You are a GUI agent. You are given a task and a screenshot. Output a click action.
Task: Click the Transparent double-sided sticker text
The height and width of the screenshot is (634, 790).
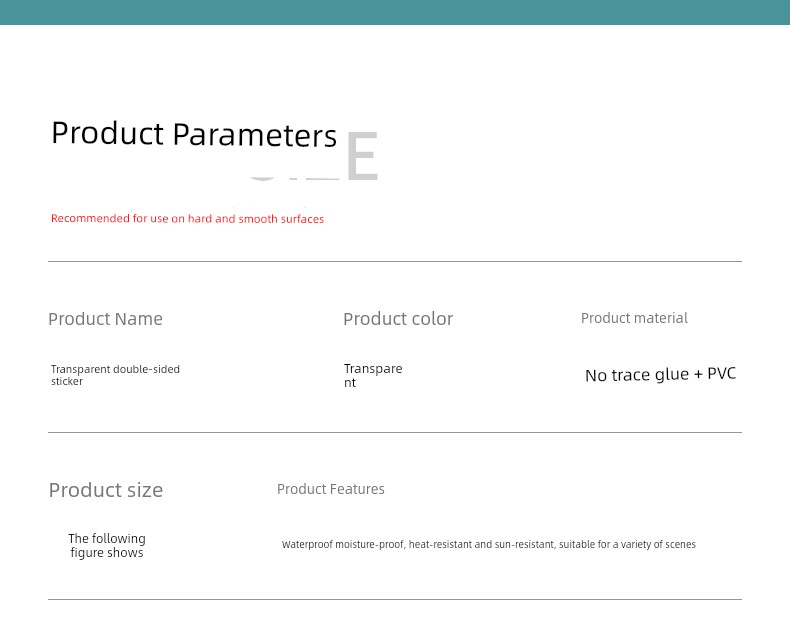[115, 375]
